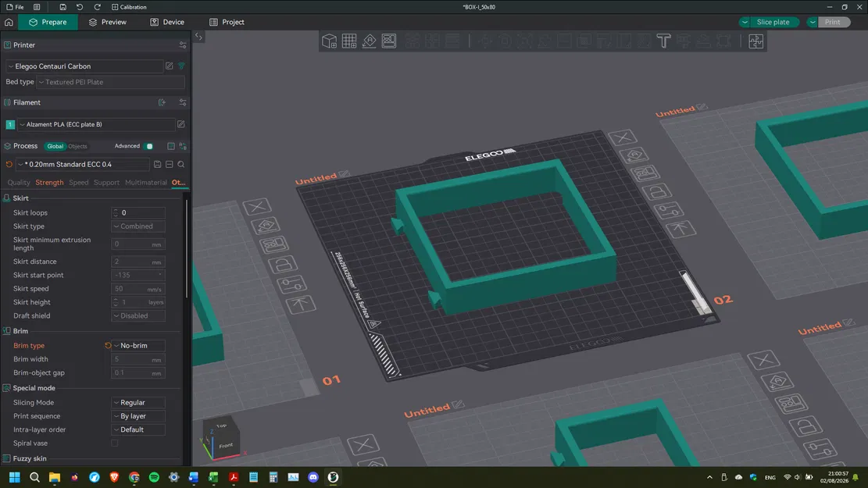Click the Auto orient toolbar icon
The image size is (868, 488).
click(x=370, y=41)
